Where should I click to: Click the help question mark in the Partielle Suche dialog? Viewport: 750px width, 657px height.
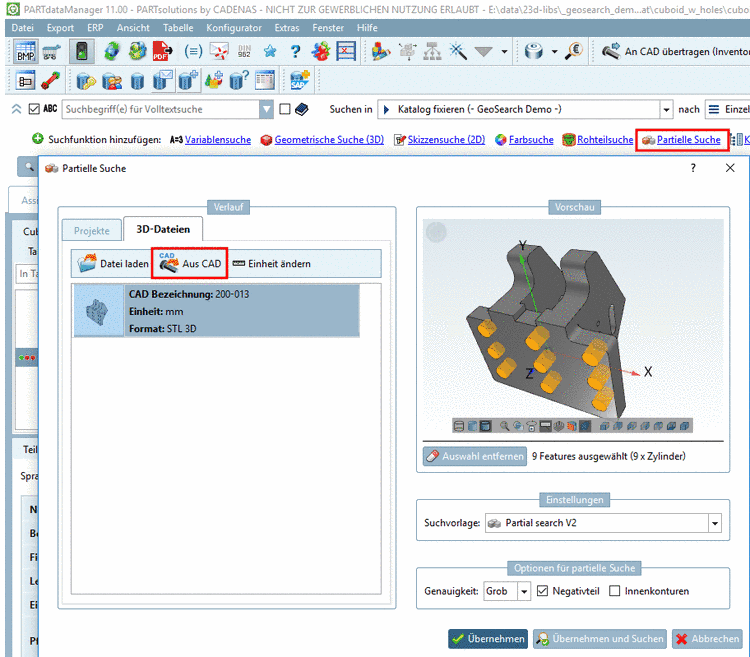[x=693, y=168]
